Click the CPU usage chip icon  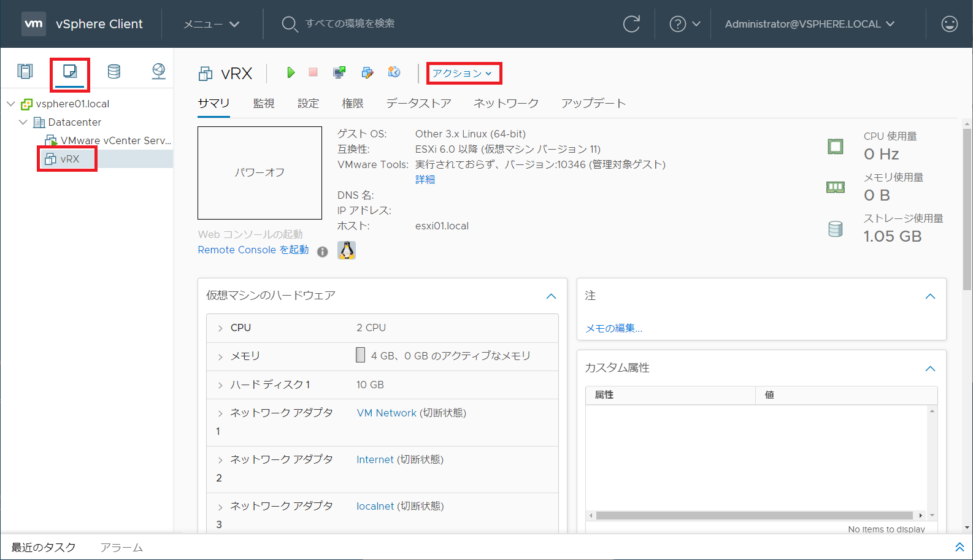(836, 147)
